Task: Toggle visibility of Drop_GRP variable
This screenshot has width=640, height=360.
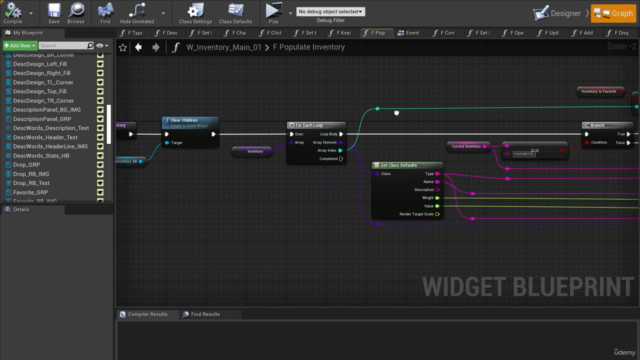Action: (100, 165)
